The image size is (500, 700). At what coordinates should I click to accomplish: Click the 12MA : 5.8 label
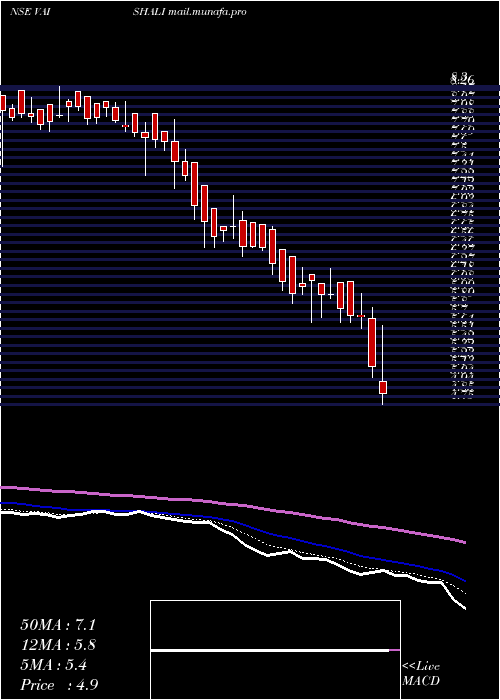point(58,645)
